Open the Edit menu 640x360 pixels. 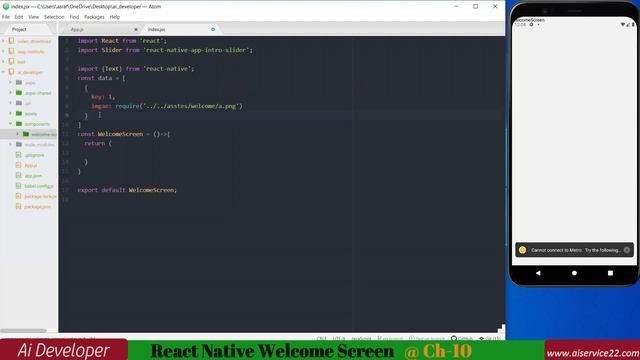19,17
